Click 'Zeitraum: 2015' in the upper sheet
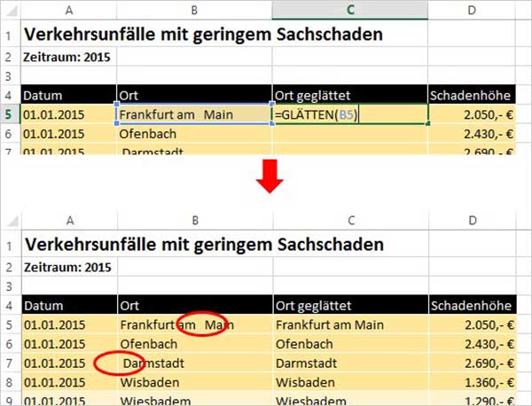Image resolution: width=532 pixels, height=406 pixels. [x=66, y=57]
